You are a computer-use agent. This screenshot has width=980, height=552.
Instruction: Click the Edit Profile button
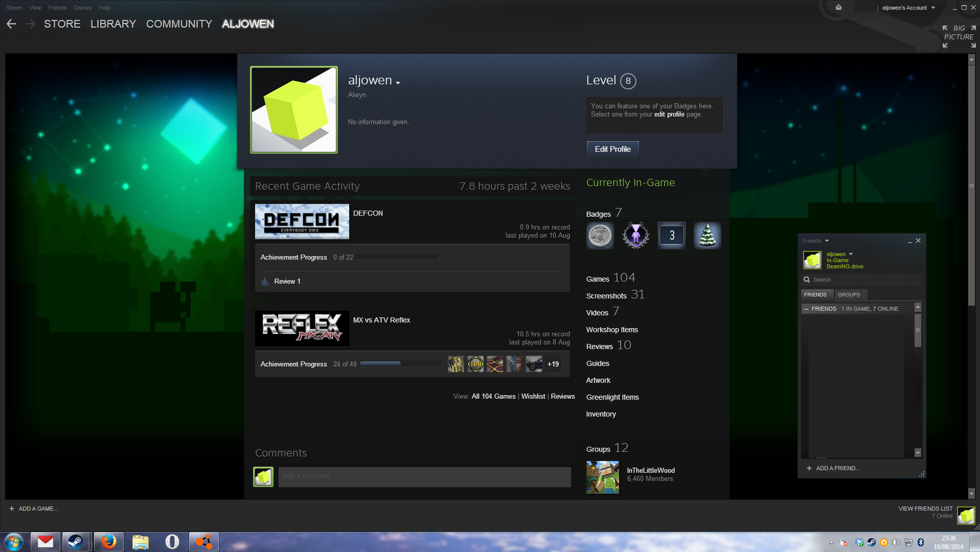(x=613, y=149)
